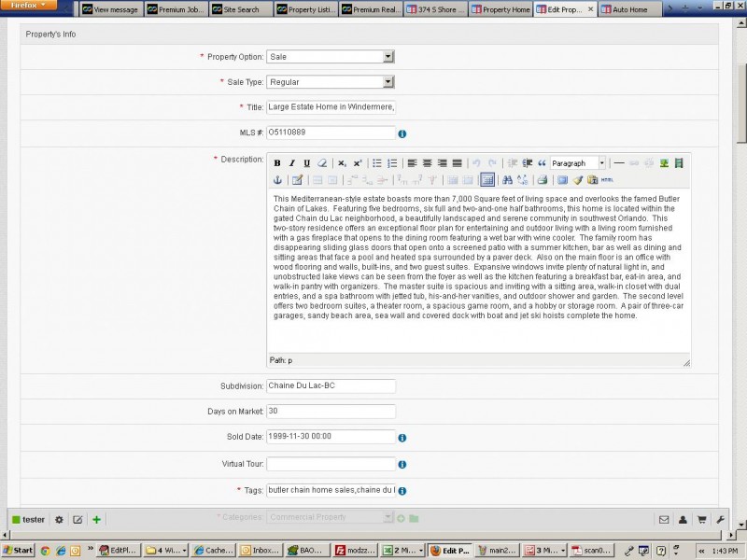Open the Paragraph format dropdown
The height and width of the screenshot is (560, 747).
click(x=578, y=163)
